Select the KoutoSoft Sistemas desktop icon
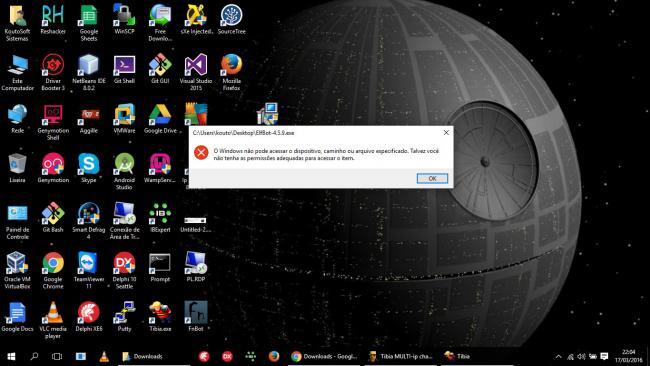 pyautogui.click(x=17, y=22)
